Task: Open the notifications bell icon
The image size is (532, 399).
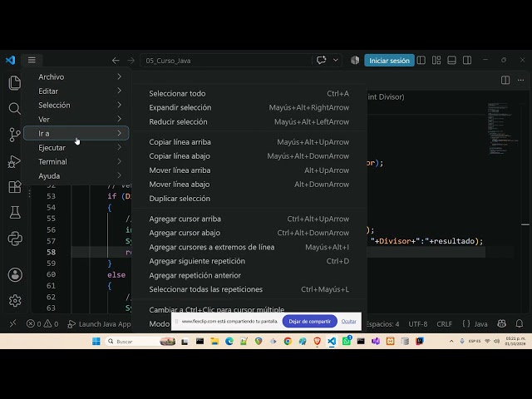Action: click(x=519, y=323)
